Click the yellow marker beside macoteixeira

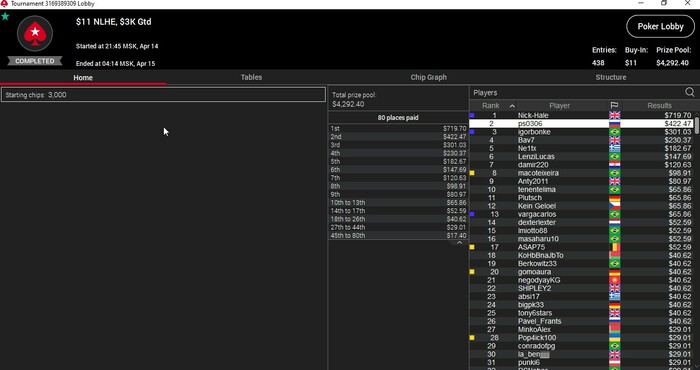click(x=472, y=173)
